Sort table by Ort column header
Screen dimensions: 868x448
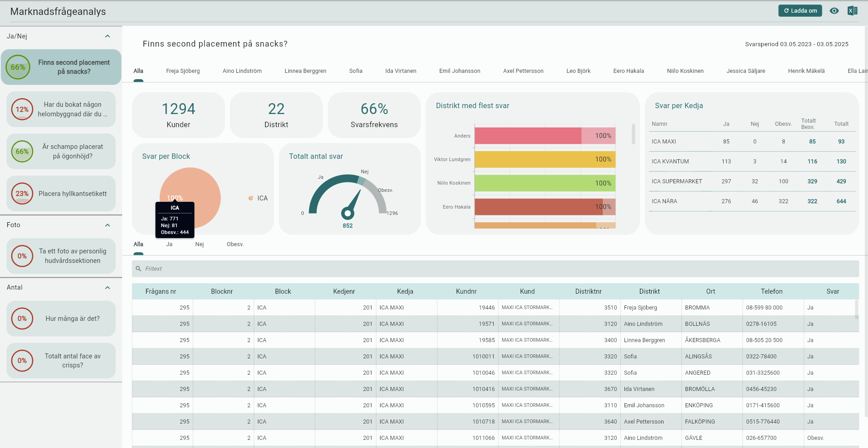(x=711, y=291)
